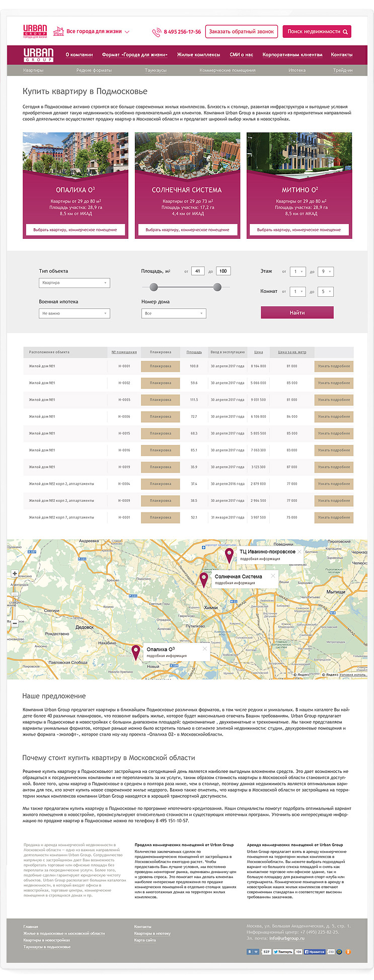Click the Urban Group logo in header
This screenshot has height=980, width=374.
coord(35,31)
